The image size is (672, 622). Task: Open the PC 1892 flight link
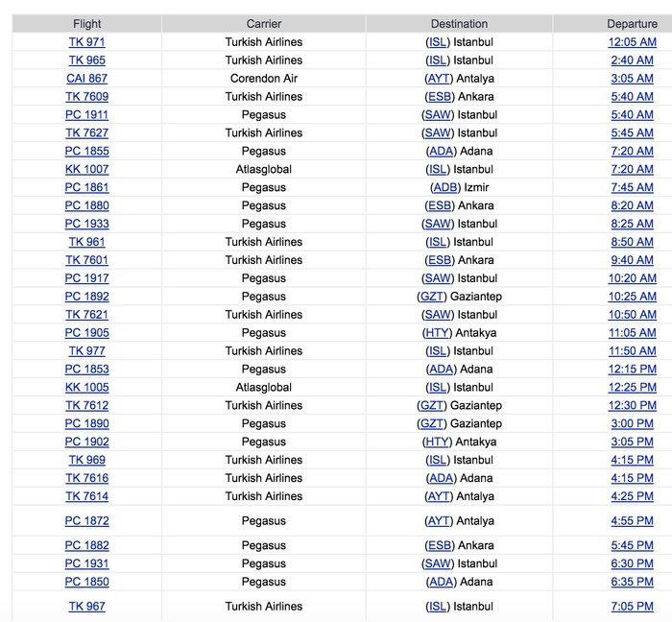pos(86,297)
